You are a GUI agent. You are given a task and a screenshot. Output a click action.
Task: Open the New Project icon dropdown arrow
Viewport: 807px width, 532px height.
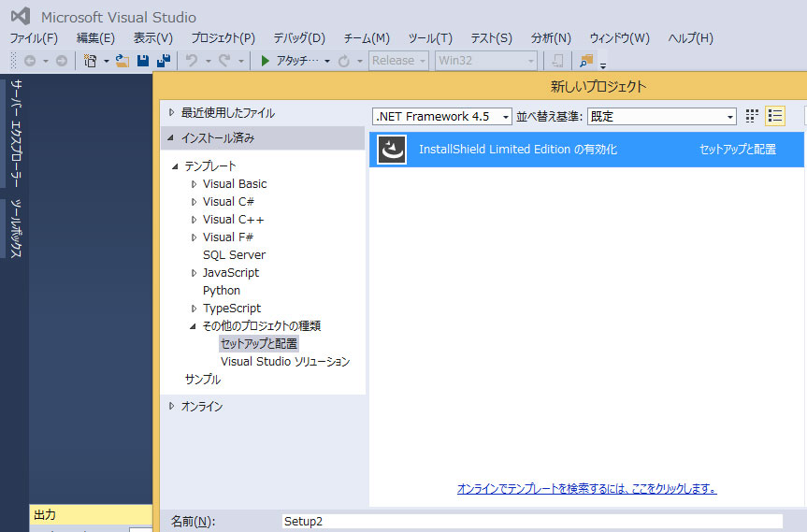point(106,61)
